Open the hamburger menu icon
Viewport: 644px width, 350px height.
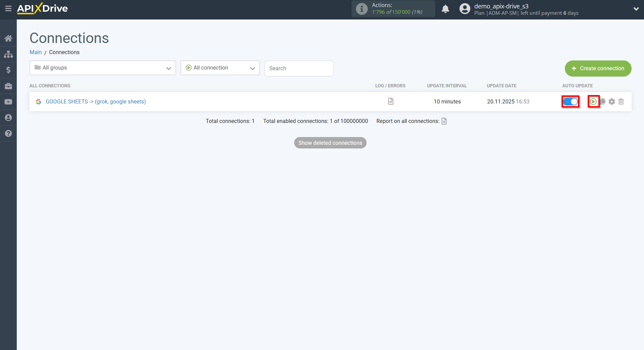[8, 9]
